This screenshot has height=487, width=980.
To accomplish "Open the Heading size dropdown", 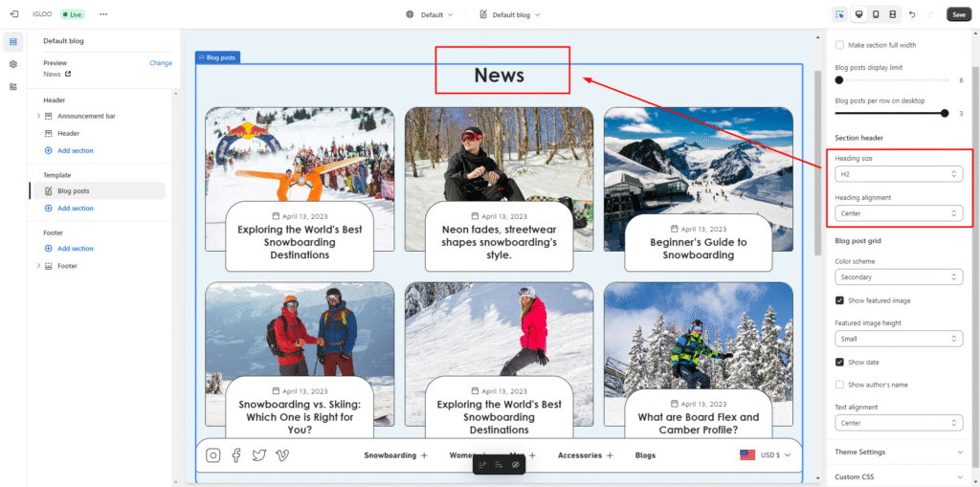I will coord(899,174).
